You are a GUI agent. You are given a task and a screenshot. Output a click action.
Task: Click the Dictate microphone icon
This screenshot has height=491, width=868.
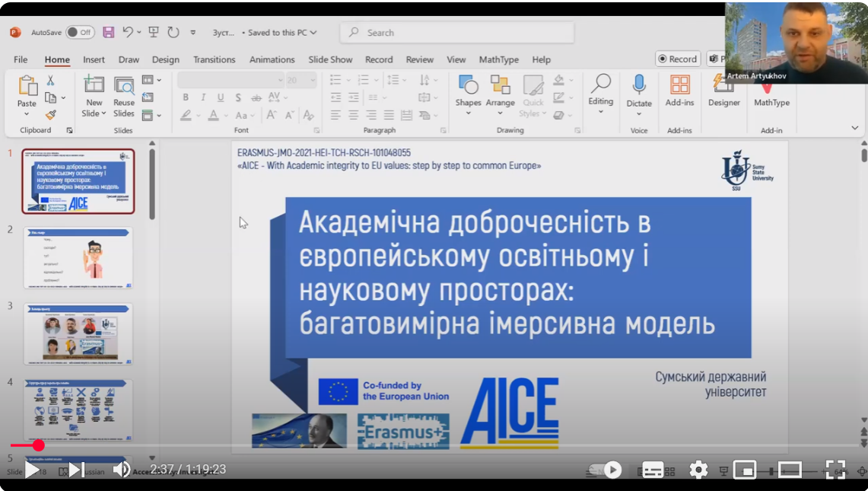point(639,84)
